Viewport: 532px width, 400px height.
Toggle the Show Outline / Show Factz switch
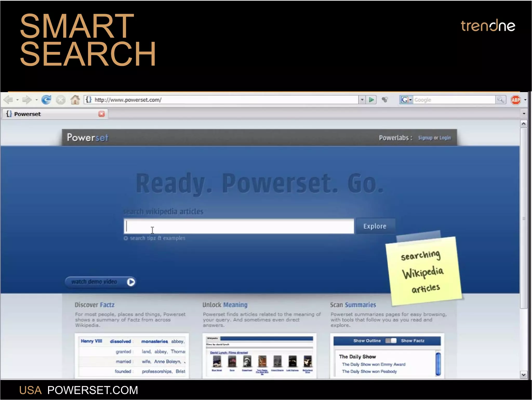coord(391,341)
